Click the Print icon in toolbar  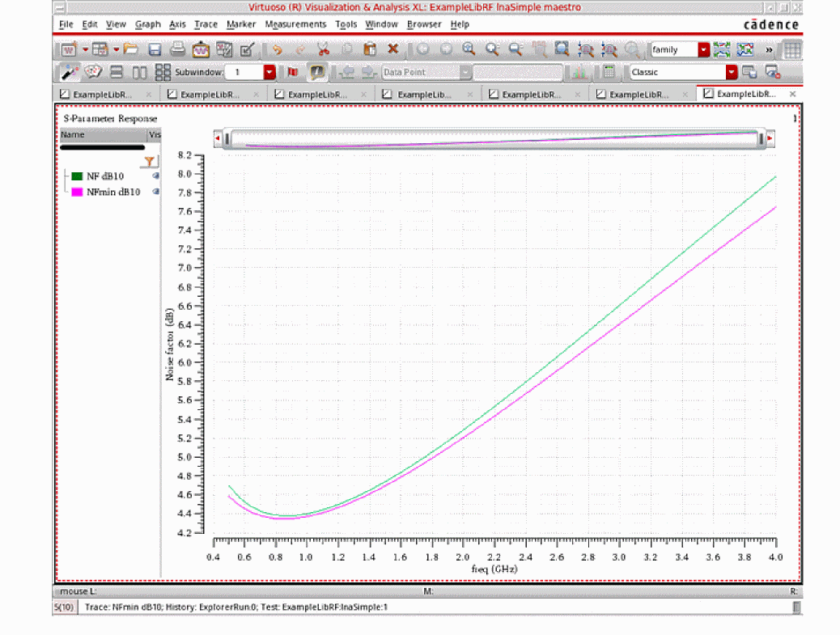tap(178, 49)
